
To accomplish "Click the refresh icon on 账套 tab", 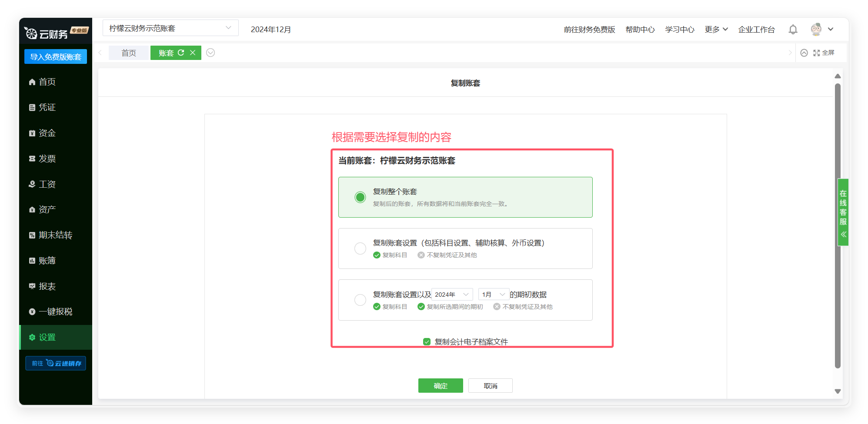I will click(x=181, y=53).
